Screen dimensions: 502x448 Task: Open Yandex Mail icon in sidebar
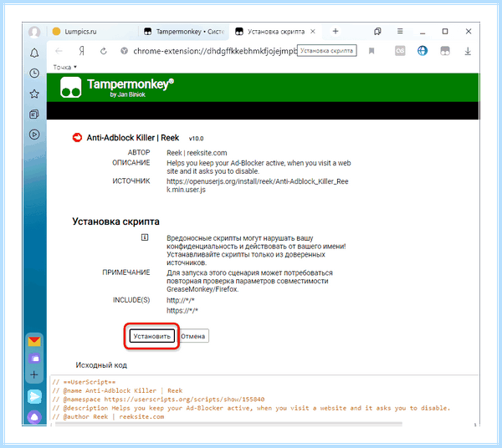[34, 342]
